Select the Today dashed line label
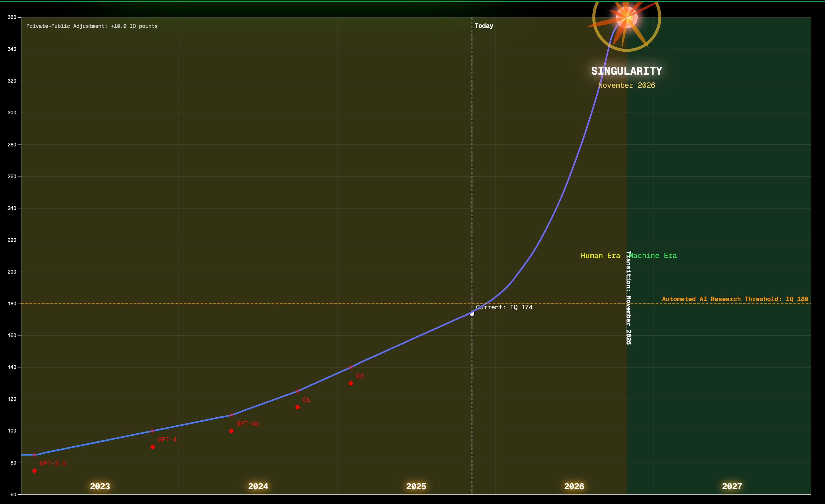The height and width of the screenshot is (504, 825). coord(483,26)
